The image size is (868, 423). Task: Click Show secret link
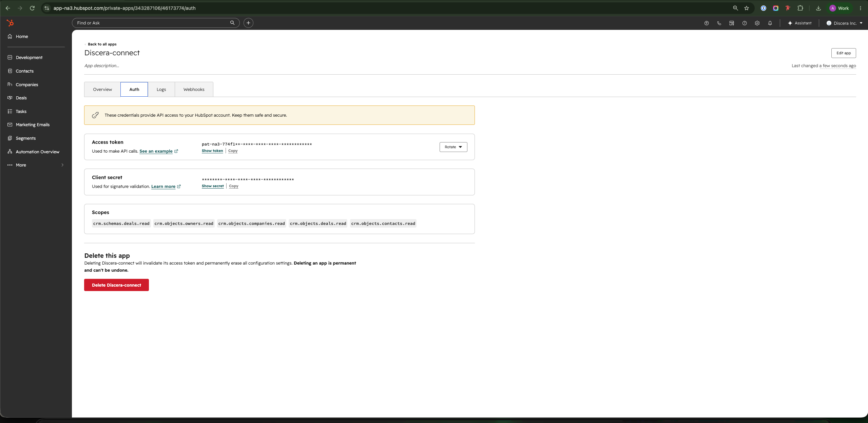tap(213, 186)
